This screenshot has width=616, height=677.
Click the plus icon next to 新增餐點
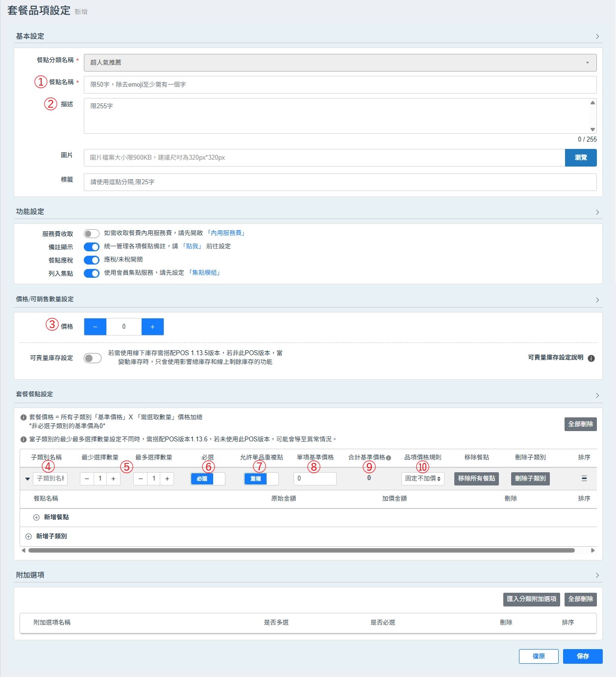[36, 517]
